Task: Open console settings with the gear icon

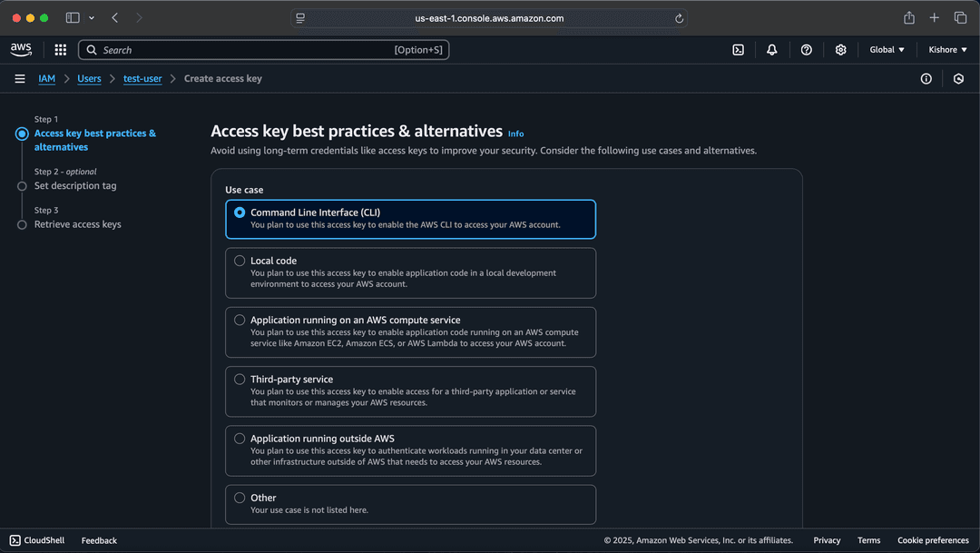Action: 840,50
